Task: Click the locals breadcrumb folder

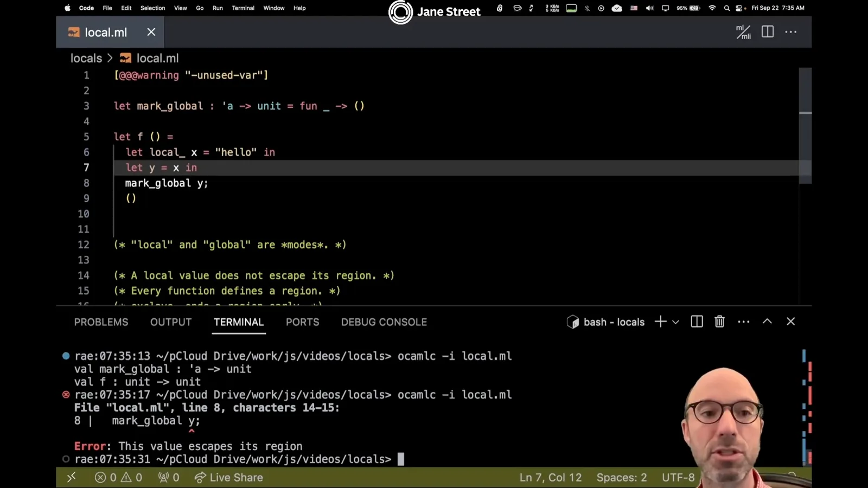Action: click(x=86, y=58)
